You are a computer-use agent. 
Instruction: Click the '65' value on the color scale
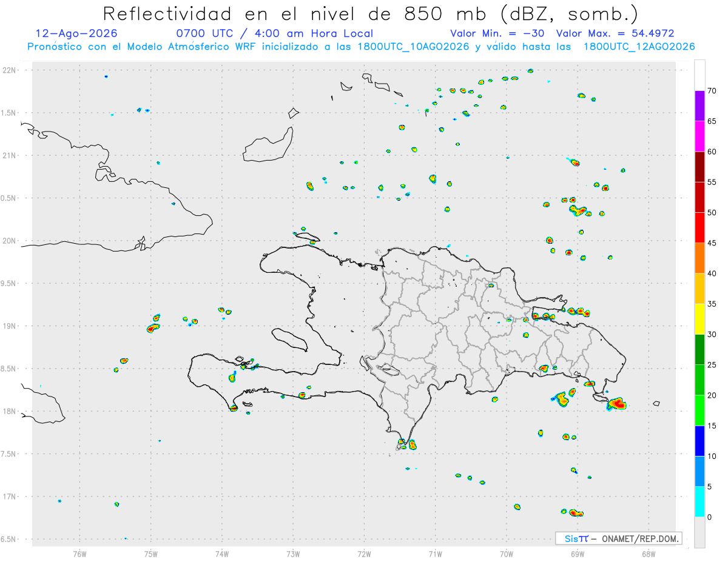click(x=712, y=121)
